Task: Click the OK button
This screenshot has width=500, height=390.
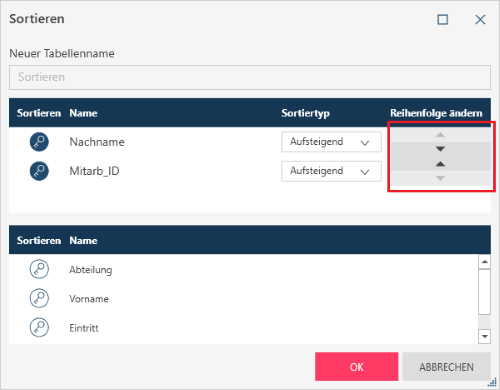Action: point(356,367)
